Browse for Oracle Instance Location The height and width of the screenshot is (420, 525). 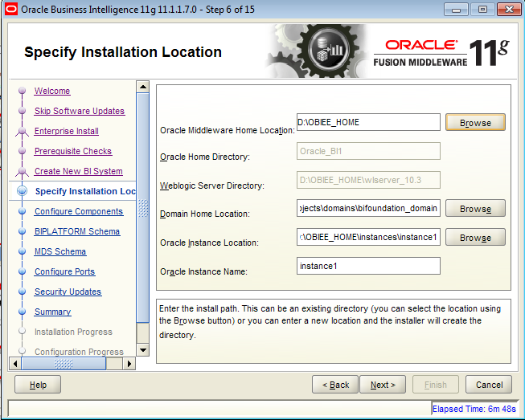click(x=475, y=237)
